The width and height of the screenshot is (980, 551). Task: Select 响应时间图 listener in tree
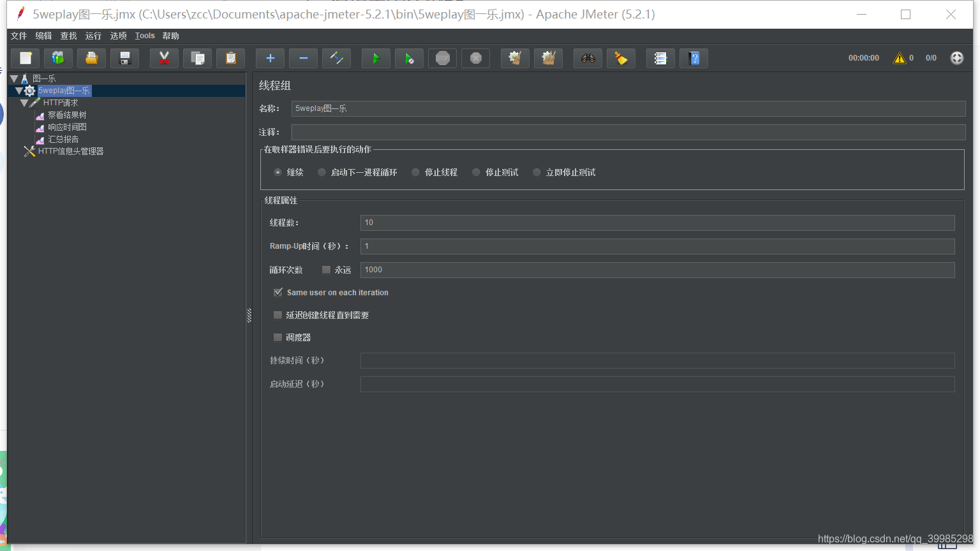point(67,127)
